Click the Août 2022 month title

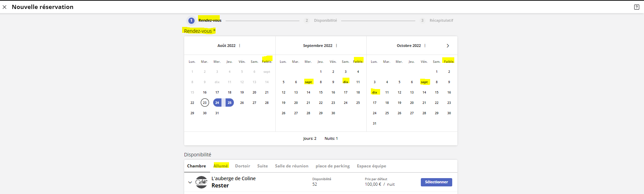click(x=226, y=46)
